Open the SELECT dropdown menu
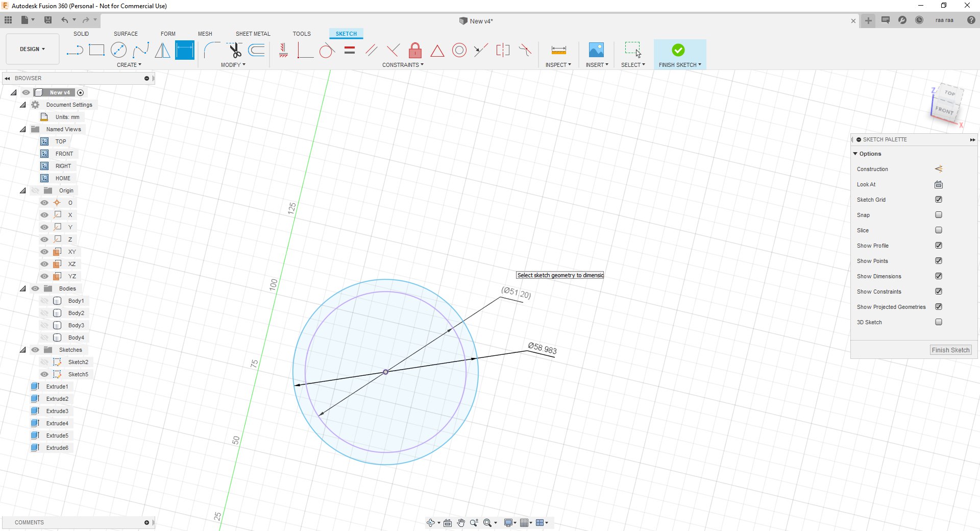Screen dimensions: 980x531 pos(633,65)
